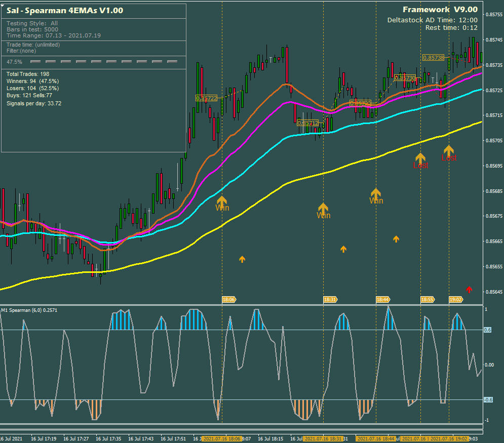
Task: Click the Lost arrow at 19:02
Action: 449,151
